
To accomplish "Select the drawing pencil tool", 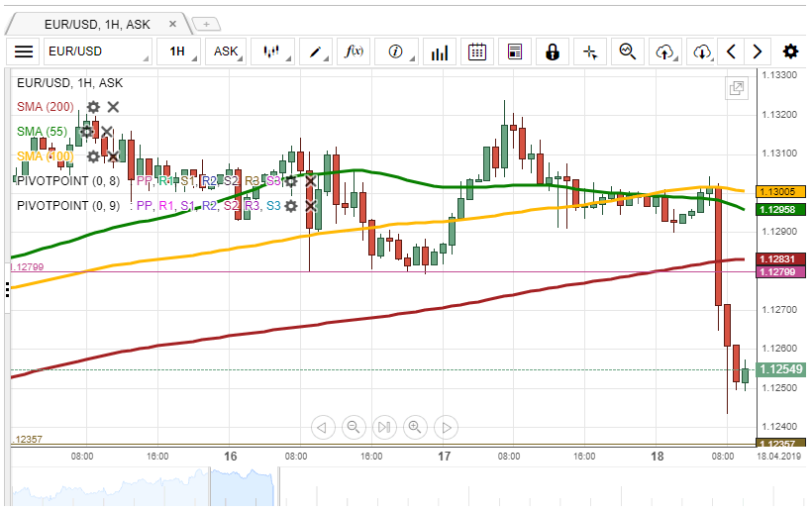I will [x=316, y=51].
